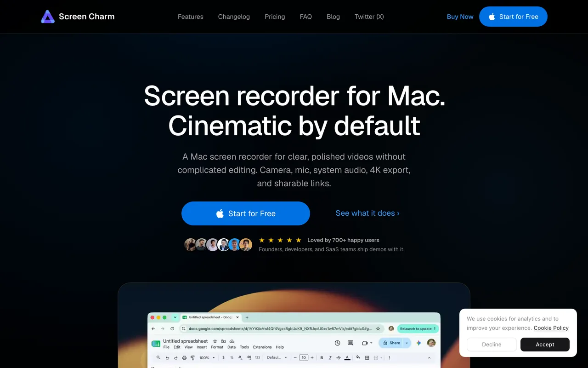Apply percent format with % icon
The height and width of the screenshot is (368, 588).
(x=232, y=357)
